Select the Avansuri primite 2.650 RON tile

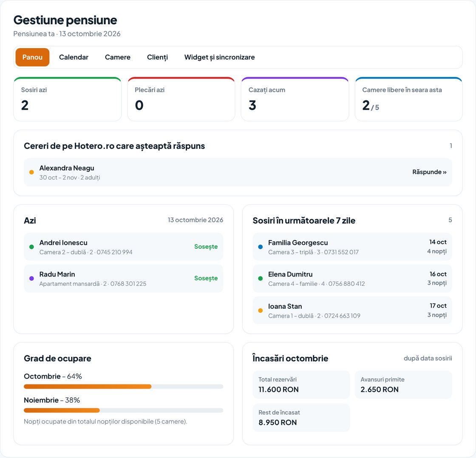click(x=403, y=384)
